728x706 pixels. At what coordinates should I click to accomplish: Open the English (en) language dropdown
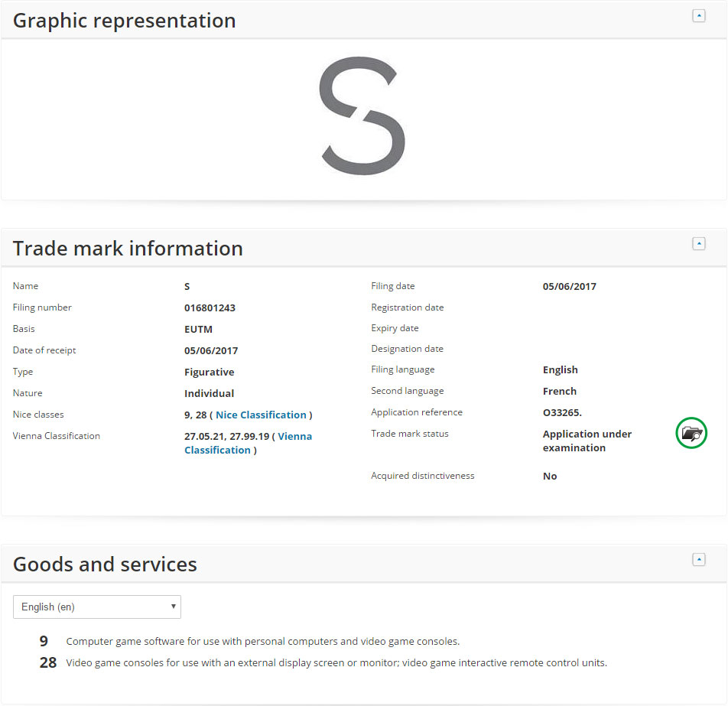[x=97, y=607]
